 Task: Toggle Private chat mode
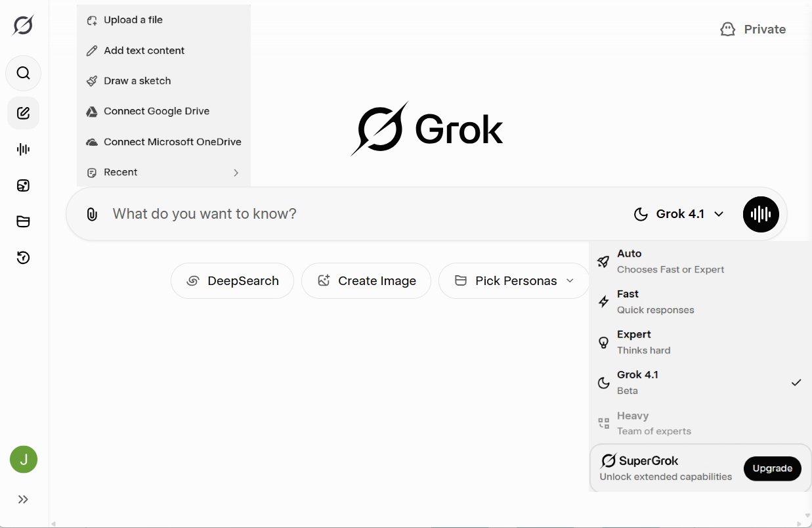753,30
